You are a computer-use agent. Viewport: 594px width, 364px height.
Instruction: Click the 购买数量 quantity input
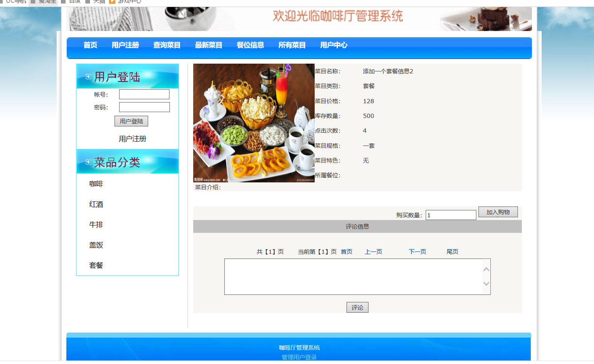click(x=451, y=215)
